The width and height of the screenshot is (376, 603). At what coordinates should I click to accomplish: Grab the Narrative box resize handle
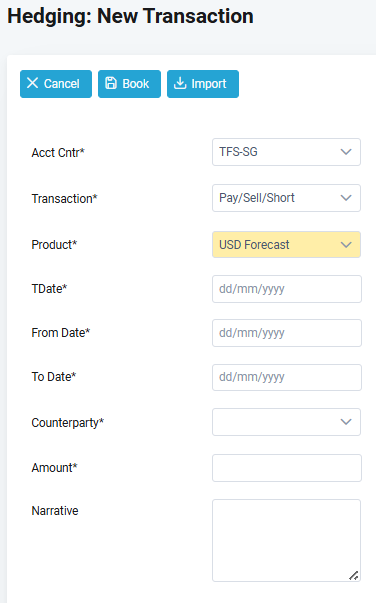354,575
